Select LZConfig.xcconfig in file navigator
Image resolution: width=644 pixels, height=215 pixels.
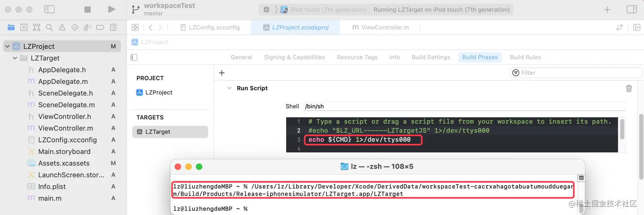[67, 140]
